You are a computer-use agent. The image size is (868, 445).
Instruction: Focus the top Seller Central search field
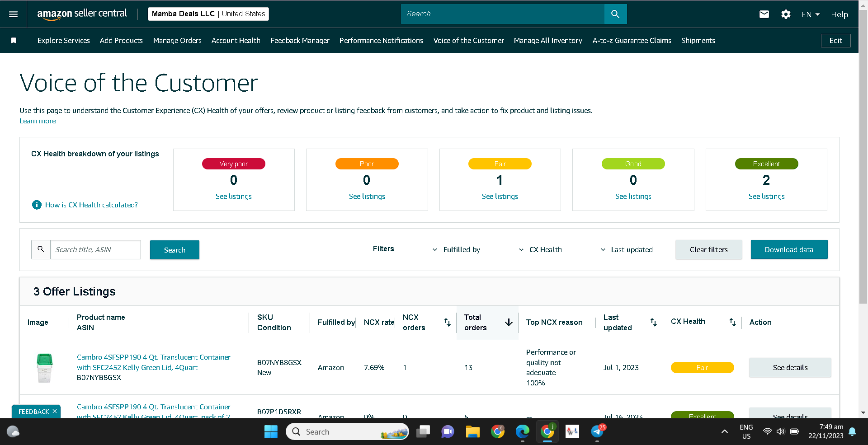click(503, 14)
